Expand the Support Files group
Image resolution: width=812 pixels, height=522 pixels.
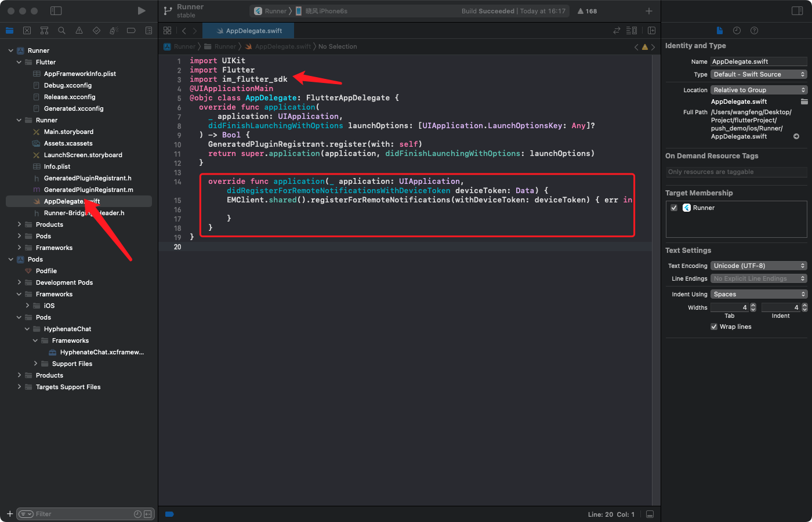pos(35,364)
